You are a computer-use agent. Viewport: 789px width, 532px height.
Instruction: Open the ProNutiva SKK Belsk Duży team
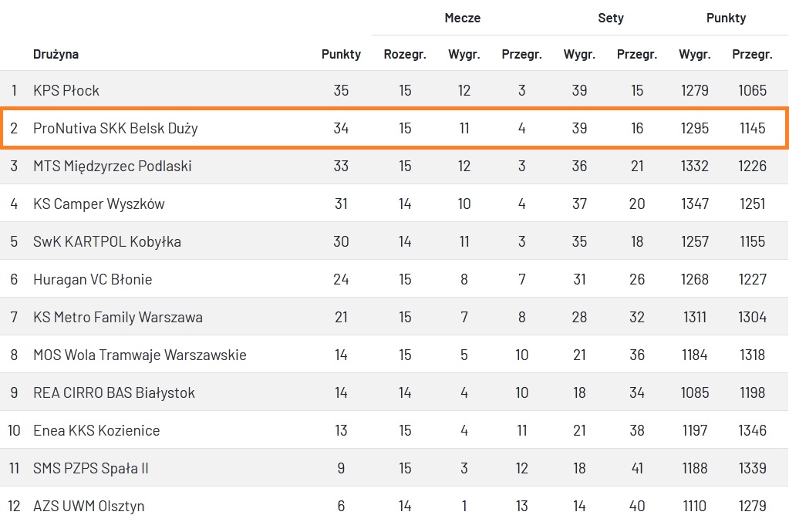click(x=115, y=128)
